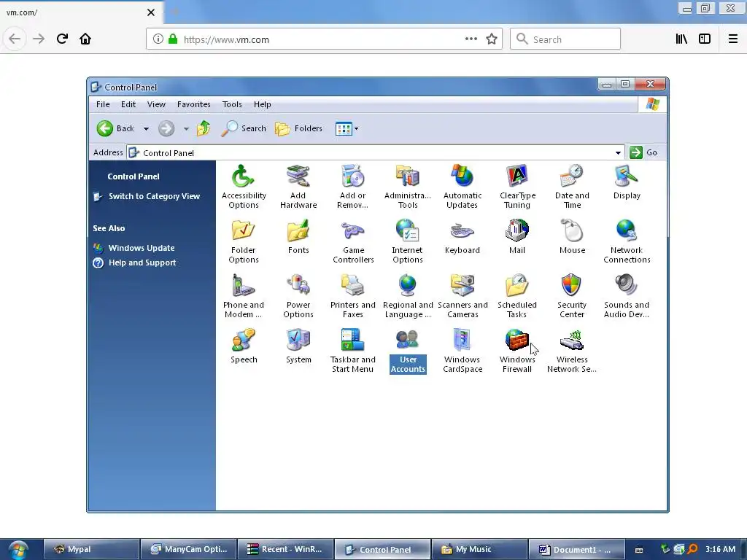Image resolution: width=747 pixels, height=560 pixels.
Task: Select Windows CardSpace icon
Action: (x=462, y=351)
